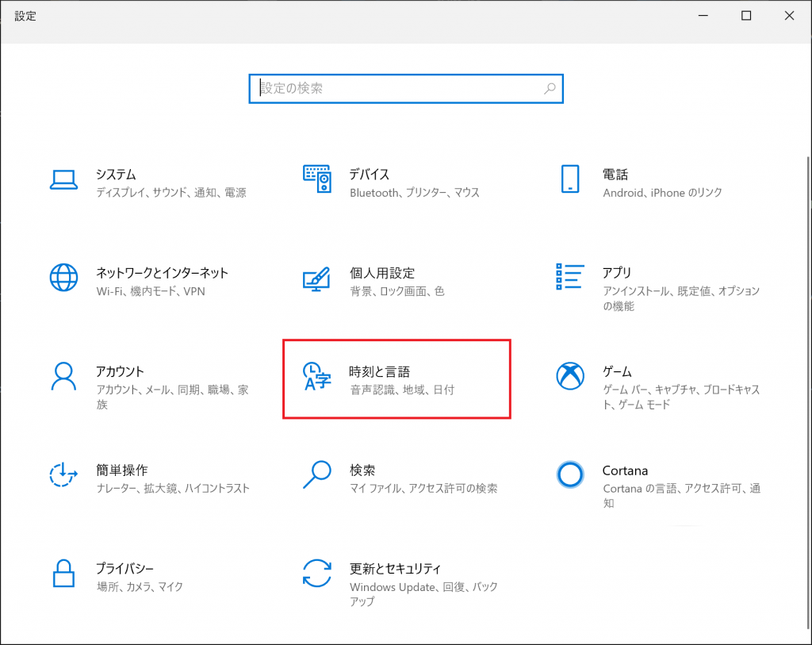Select the デバイス keyboard icon
The image size is (812, 645).
[x=317, y=179]
